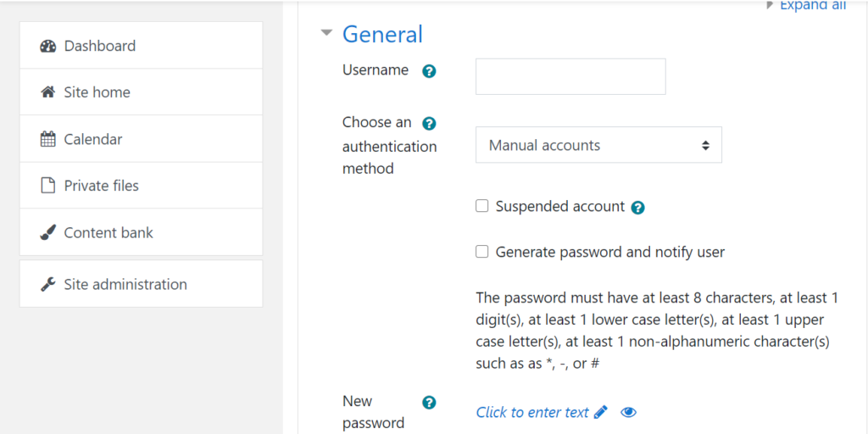The width and height of the screenshot is (868, 434).
Task: Go to Private files in sidebar
Action: tap(101, 186)
